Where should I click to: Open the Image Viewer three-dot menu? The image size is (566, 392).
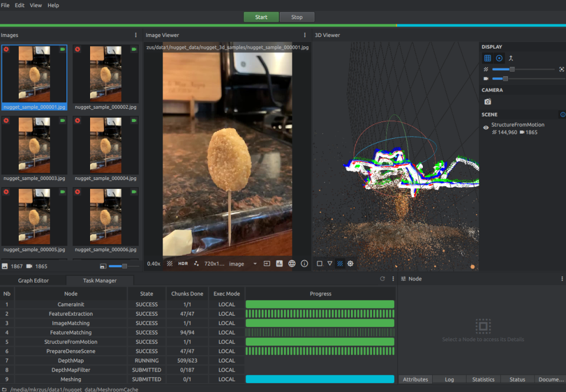click(x=305, y=35)
